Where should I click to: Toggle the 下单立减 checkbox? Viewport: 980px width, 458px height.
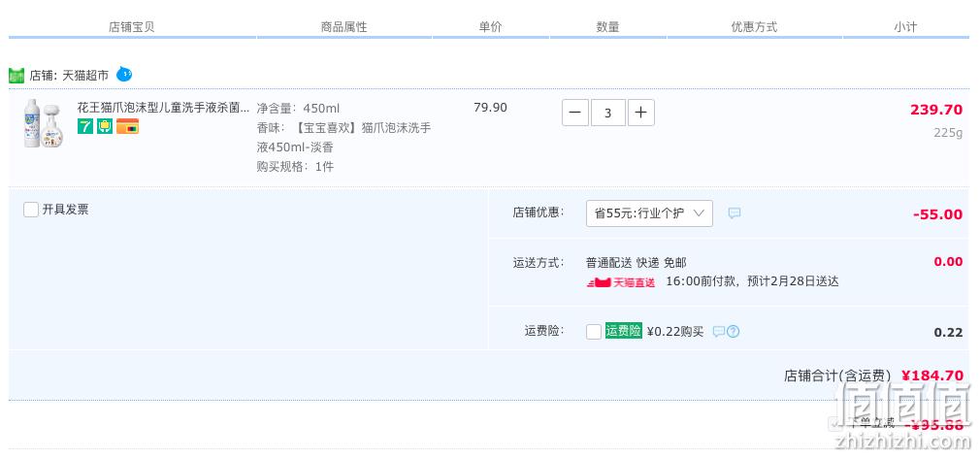pyautogui.click(x=835, y=424)
